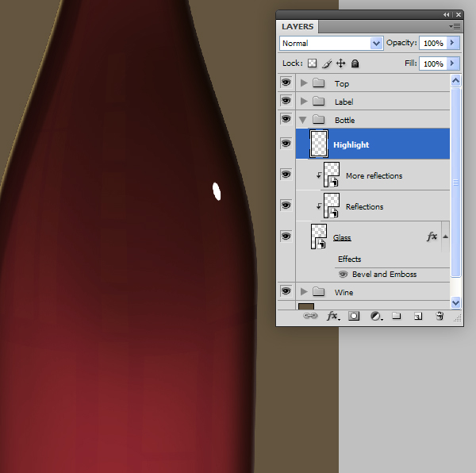Click the Wine group name
This screenshot has width=476, height=473.
point(344,292)
